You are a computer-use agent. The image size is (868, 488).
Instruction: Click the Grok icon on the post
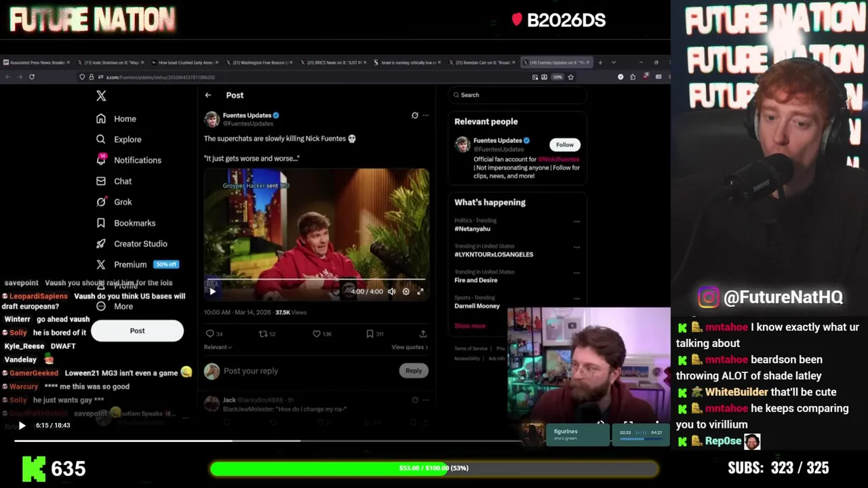[415, 115]
